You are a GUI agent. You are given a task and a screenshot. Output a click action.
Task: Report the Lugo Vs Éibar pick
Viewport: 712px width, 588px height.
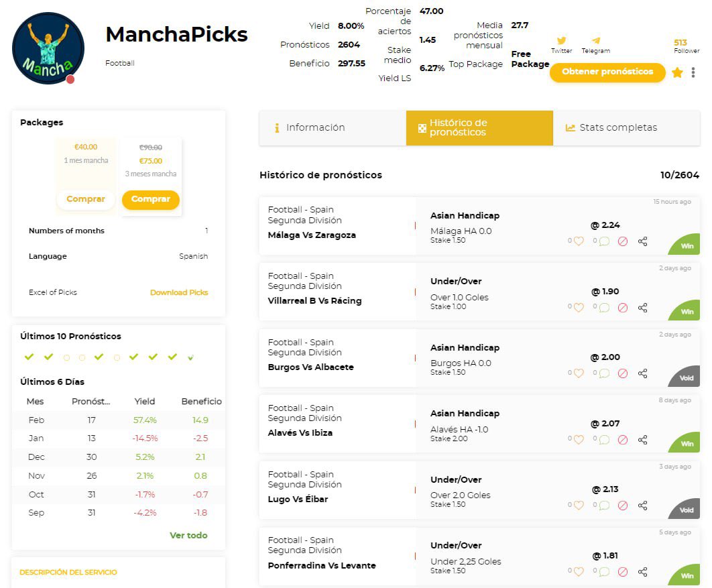tap(623, 506)
